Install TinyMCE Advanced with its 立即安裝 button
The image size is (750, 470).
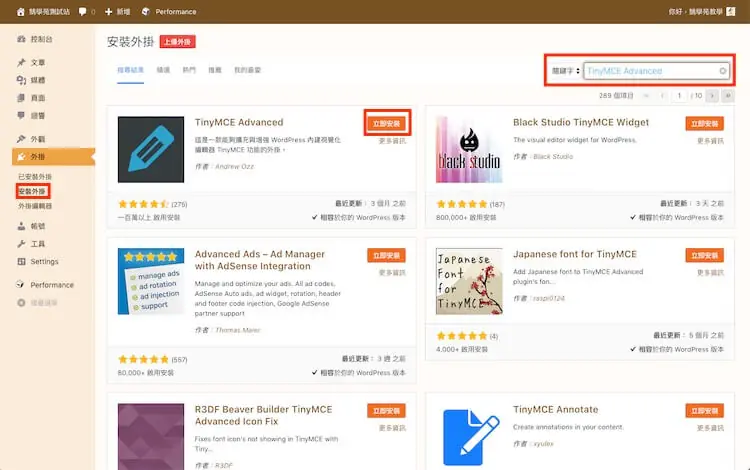[x=386, y=123]
